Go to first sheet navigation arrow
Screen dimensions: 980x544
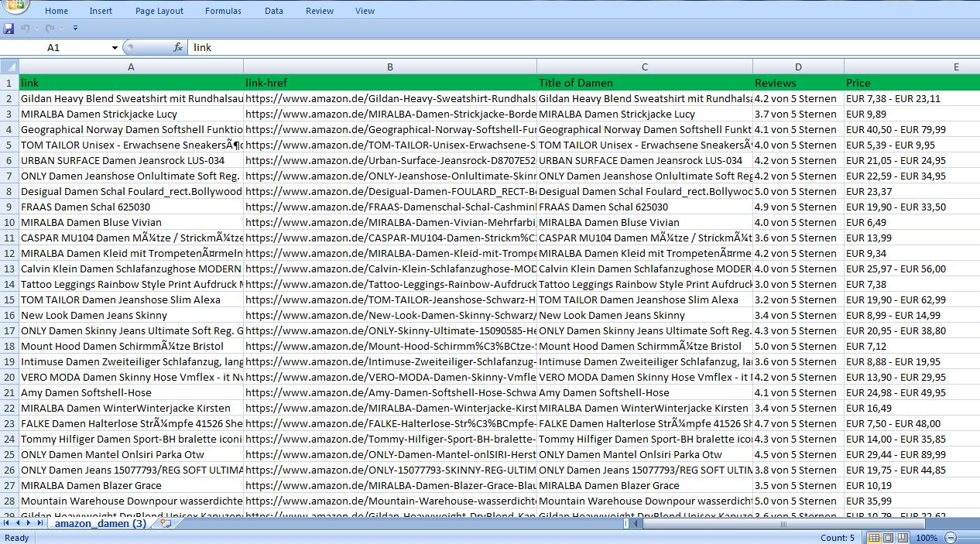[7, 523]
